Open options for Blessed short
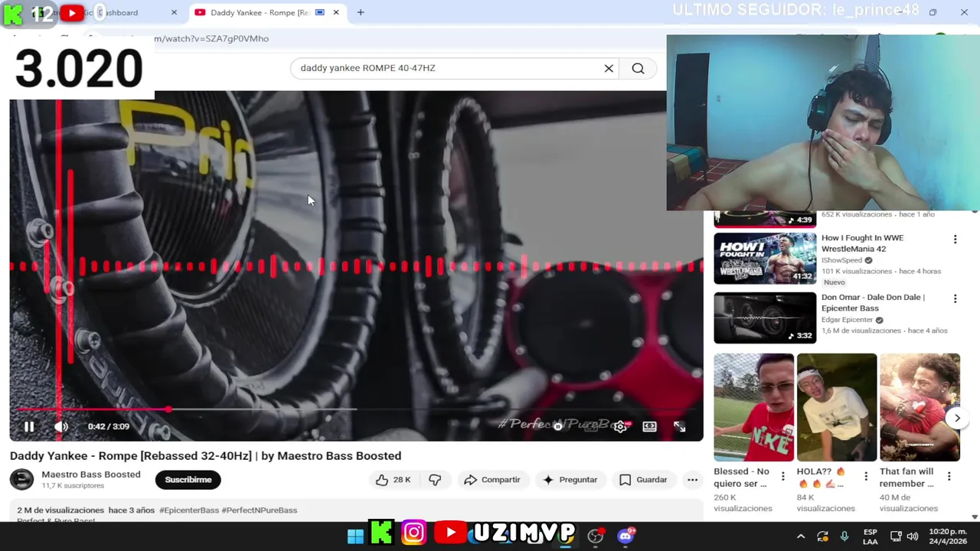 [782, 476]
